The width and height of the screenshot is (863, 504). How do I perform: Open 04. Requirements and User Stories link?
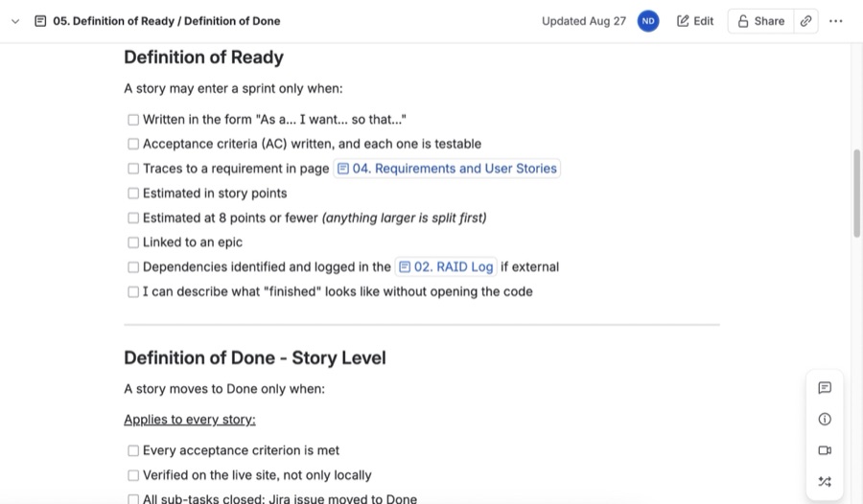(x=447, y=169)
